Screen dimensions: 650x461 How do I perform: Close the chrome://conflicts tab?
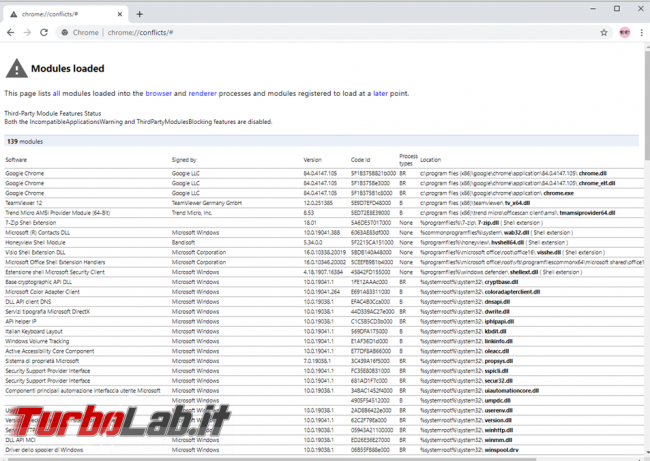(x=120, y=14)
